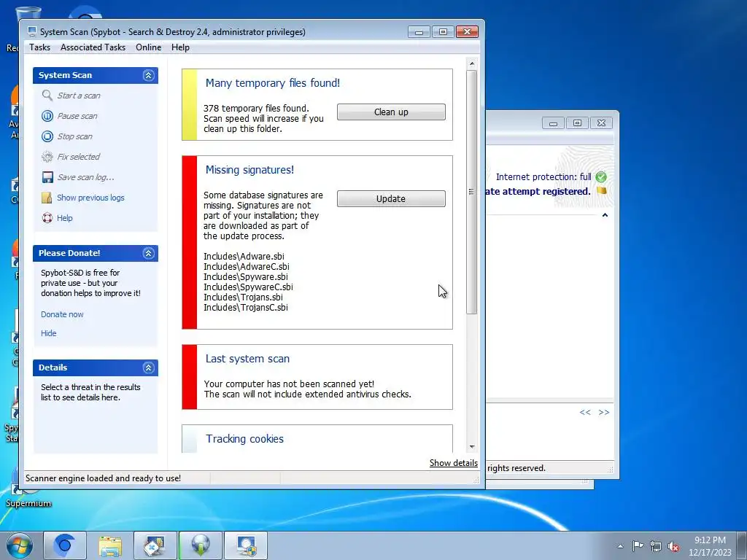Viewport: 747px width, 560px height.
Task: Click the Tracking cookies heading
Action: pos(244,438)
